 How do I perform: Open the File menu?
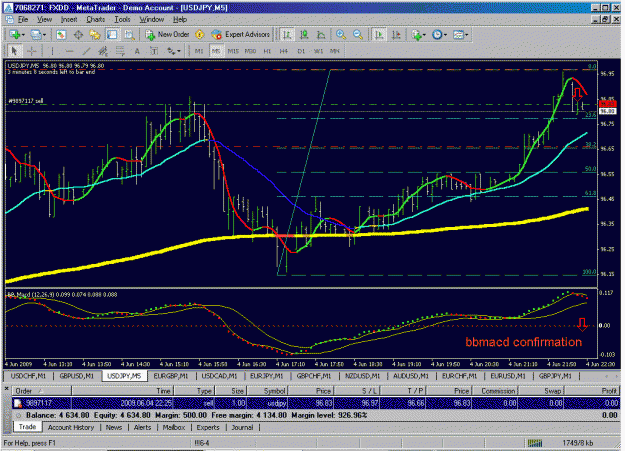pos(23,19)
